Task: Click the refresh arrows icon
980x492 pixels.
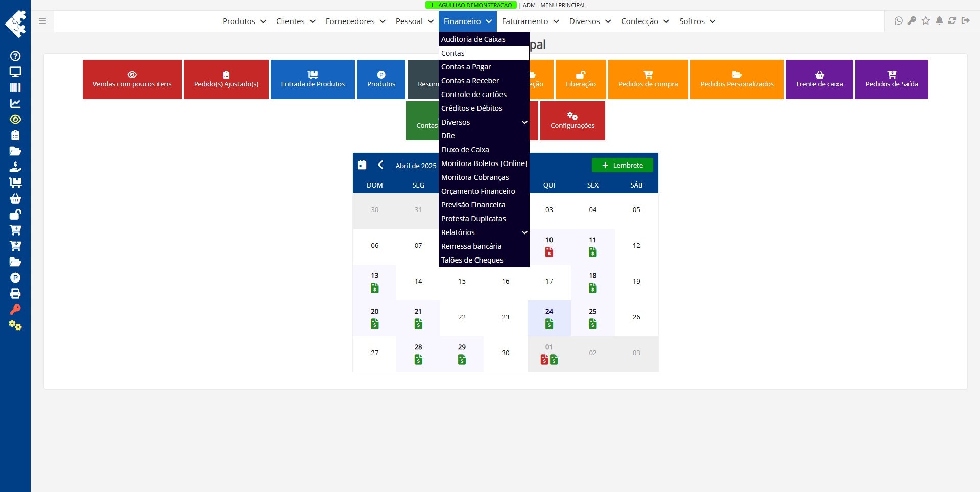Action: coord(952,21)
